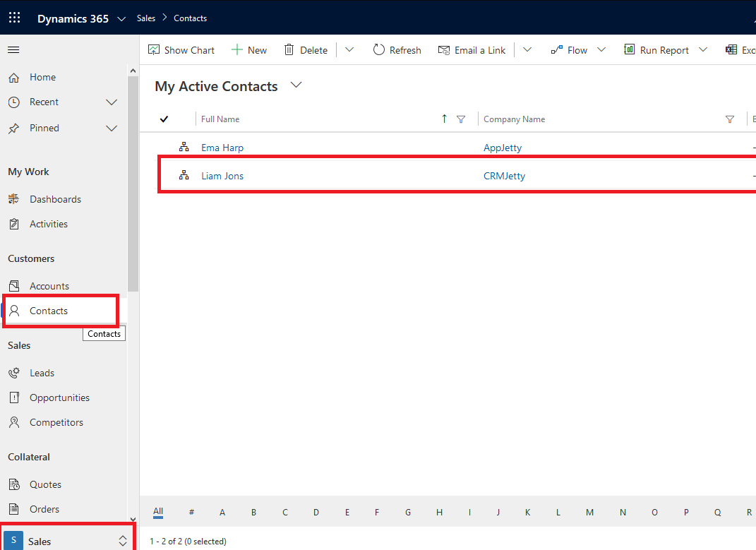Image resolution: width=756 pixels, height=550 pixels.
Task: Sort by the Full Name column header
Action: 220,119
